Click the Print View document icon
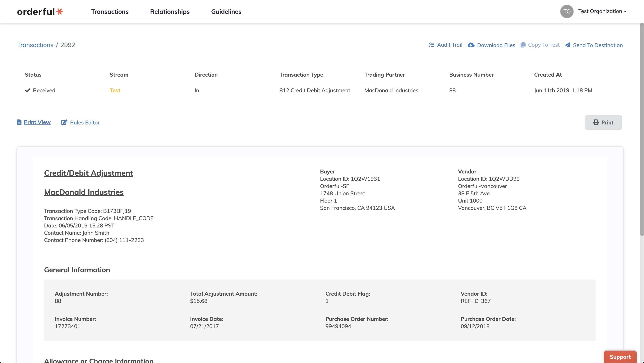 coord(19,122)
